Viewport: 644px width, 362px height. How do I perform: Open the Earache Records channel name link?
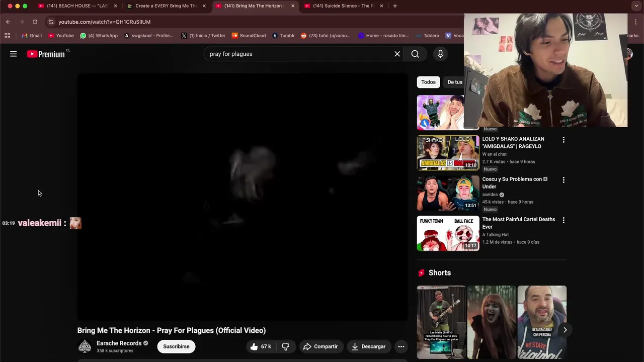pos(119,343)
